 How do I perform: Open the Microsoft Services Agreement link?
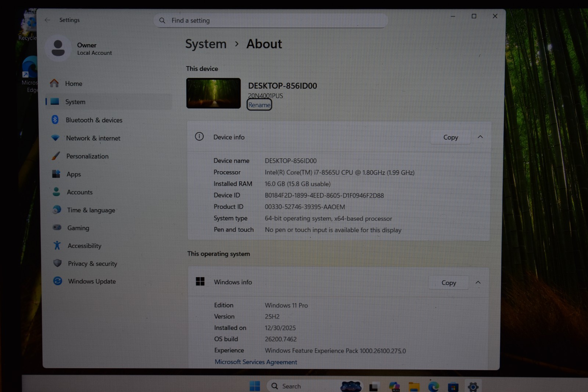point(256,362)
